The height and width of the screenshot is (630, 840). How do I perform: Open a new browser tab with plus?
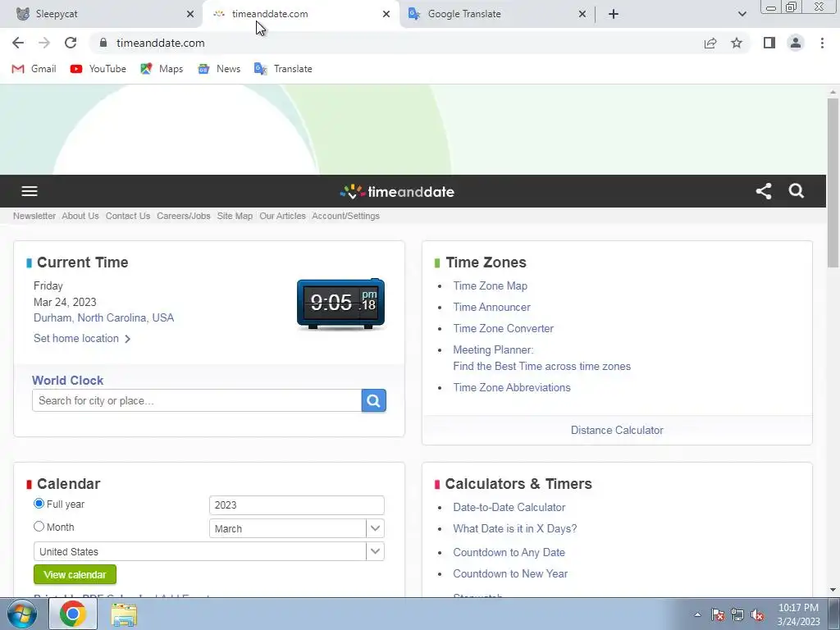coord(614,14)
